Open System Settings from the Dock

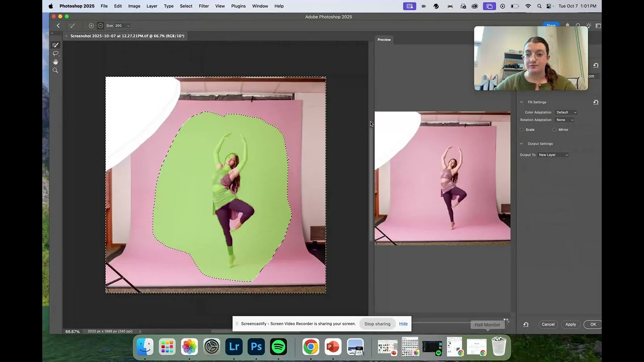(x=212, y=346)
